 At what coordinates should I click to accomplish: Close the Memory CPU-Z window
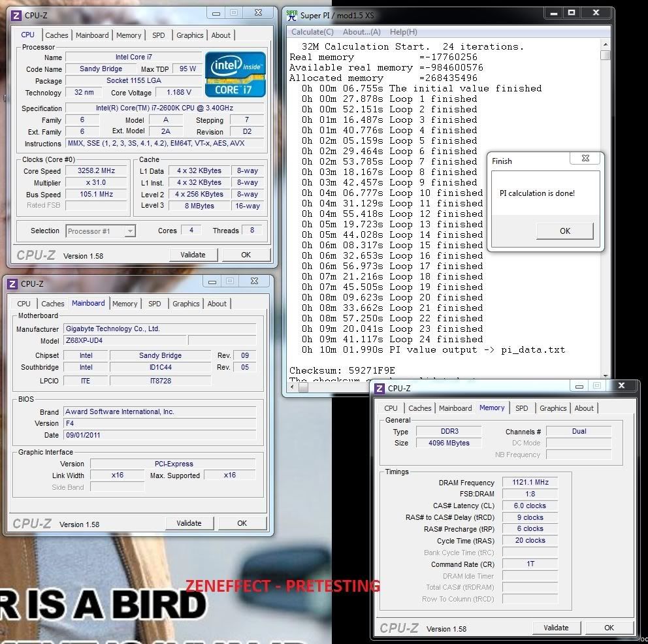click(621, 386)
